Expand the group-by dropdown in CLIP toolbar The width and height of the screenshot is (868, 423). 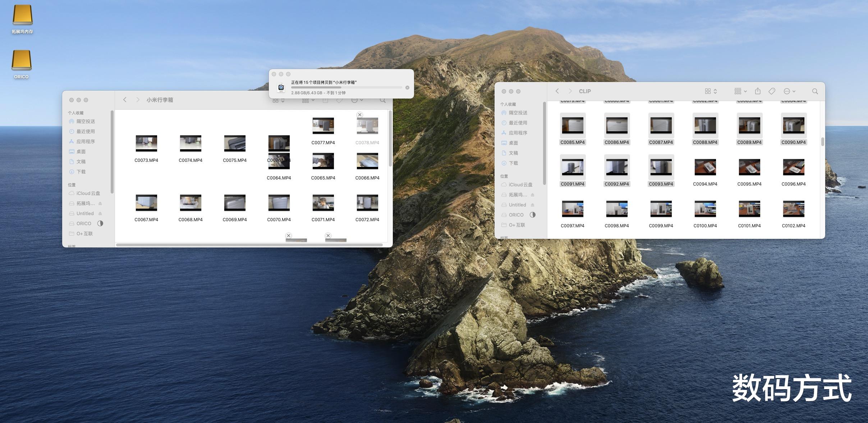point(740,91)
